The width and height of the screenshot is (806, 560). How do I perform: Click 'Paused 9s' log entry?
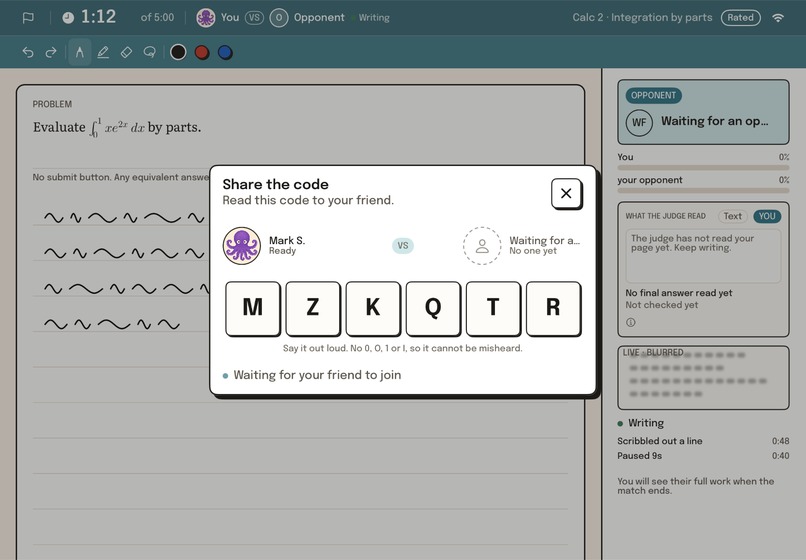point(639,456)
